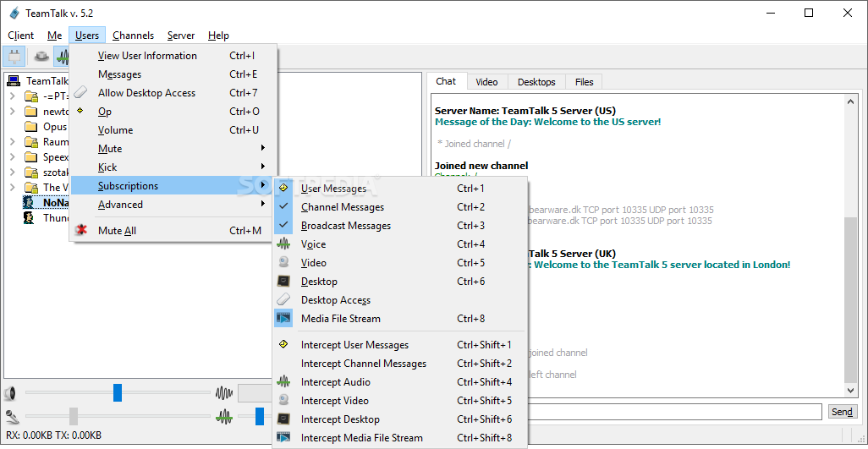Image resolution: width=868 pixels, height=449 pixels.
Task: Click the eraser icon beside Allow Desktop Access
Action: 81,92
